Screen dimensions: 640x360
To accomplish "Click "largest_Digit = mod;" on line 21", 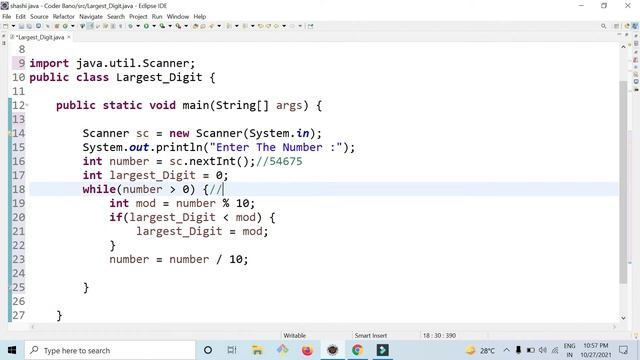I will coord(202,231).
